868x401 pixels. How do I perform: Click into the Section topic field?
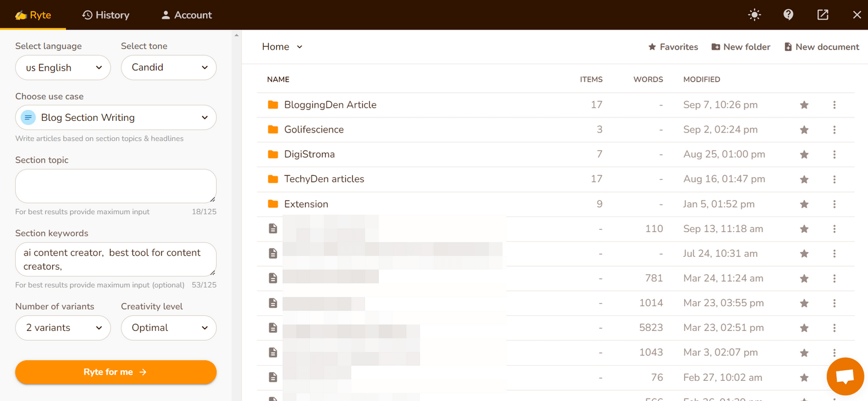click(x=116, y=186)
